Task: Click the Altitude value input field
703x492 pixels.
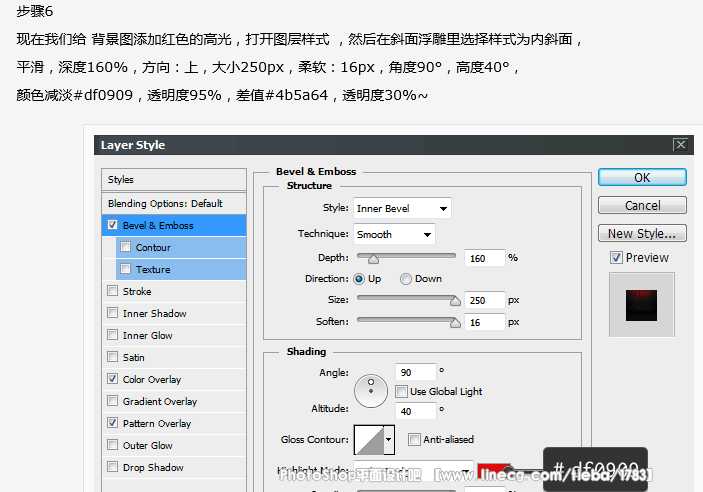Action: tap(414, 410)
